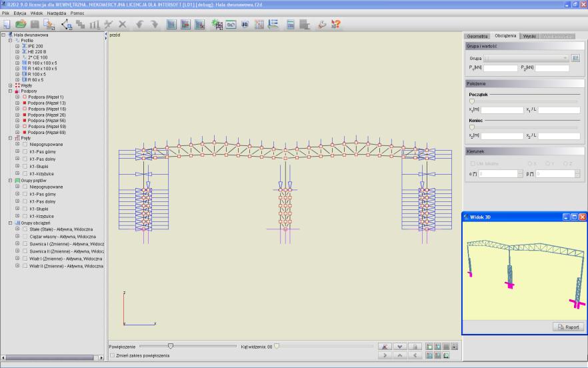
Task: Open the Edycja menu
Action: tap(20, 13)
